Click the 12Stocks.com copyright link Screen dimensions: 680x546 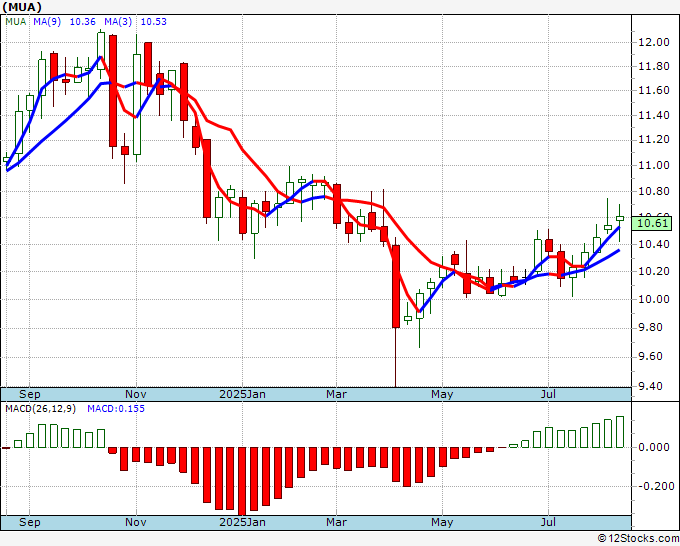point(638,539)
